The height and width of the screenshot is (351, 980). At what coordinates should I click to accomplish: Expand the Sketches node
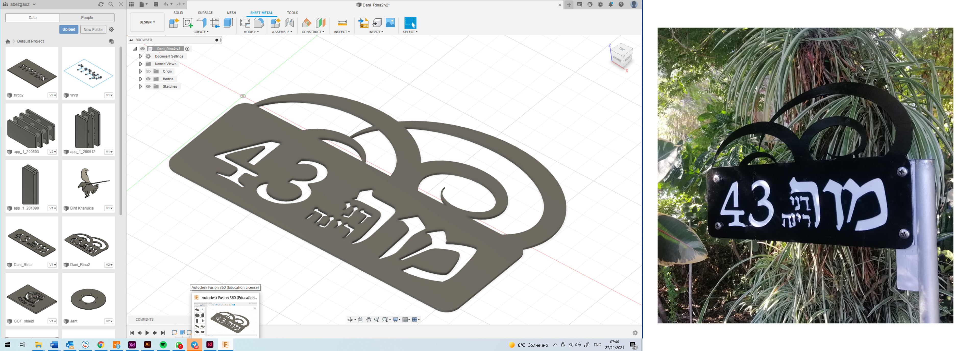tap(140, 87)
